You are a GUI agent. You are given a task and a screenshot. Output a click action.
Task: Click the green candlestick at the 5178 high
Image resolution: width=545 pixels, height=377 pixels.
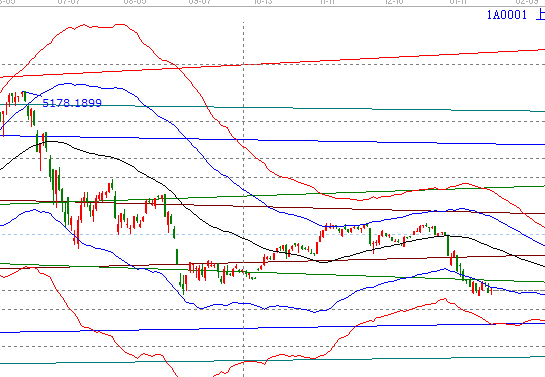point(25,96)
